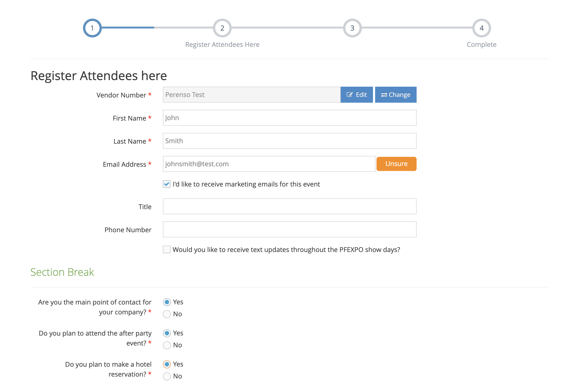Click the Change button beside Vendor Number
This screenshot has width=588, height=390.
396,94
